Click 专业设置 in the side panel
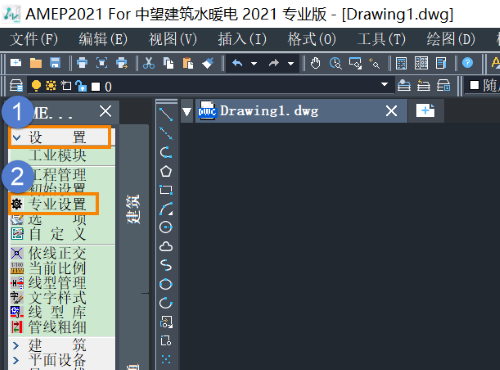The width and height of the screenshot is (500, 370). pos(57,204)
